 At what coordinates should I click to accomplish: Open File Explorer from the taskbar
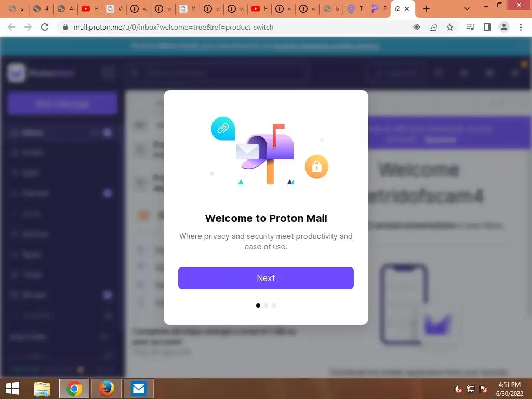(x=42, y=389)
